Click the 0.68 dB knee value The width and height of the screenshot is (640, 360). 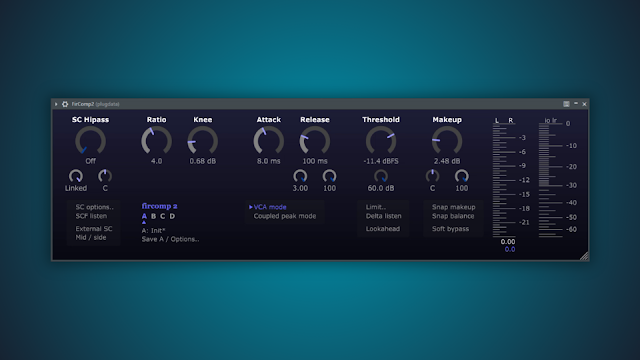[203, 161]
